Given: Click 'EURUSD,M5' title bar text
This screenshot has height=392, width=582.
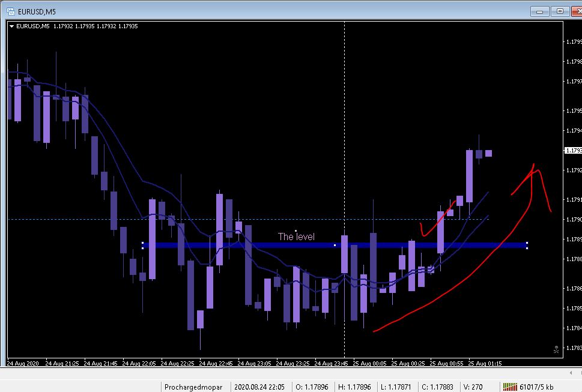Looking at the screenshot, I should point(37,12).
